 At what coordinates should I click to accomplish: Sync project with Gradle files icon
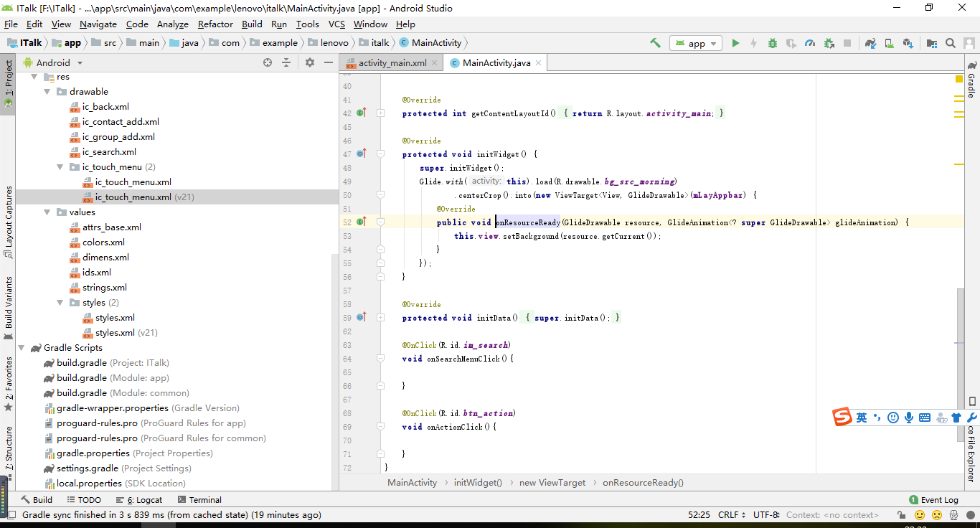870,43
